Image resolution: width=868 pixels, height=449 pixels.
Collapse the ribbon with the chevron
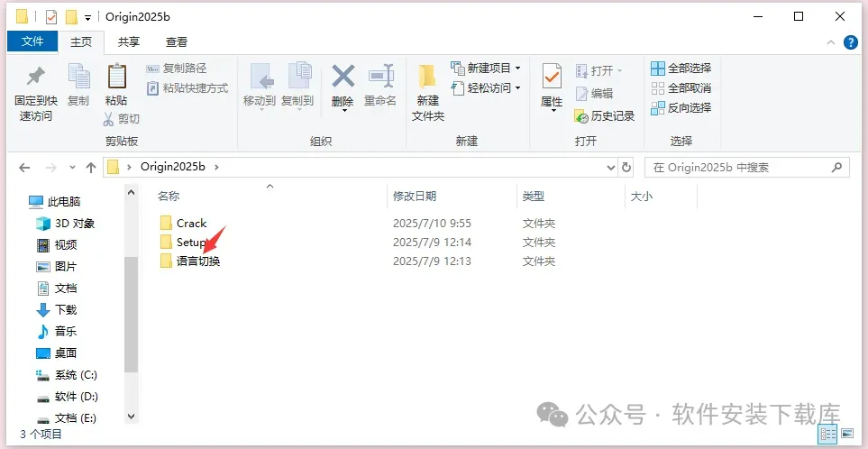pyautogui.click(x=830, y=42)
